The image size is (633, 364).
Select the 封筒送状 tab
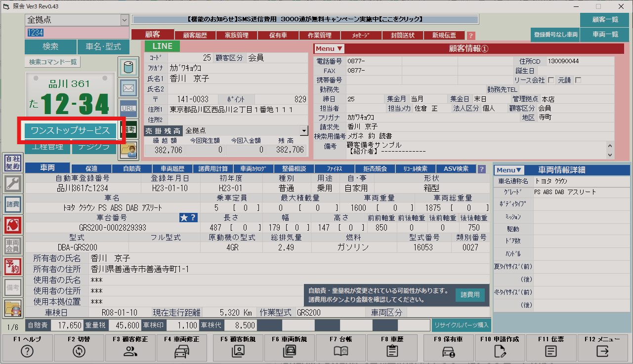402,36
